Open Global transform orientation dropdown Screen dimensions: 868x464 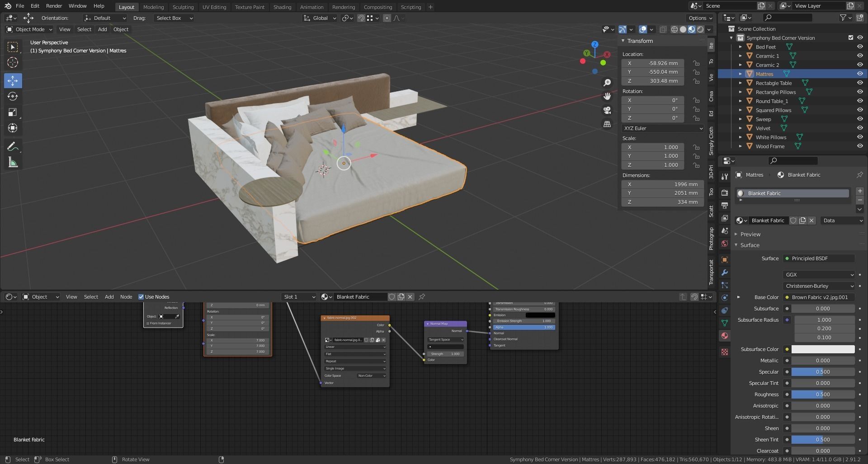point(320,18)
